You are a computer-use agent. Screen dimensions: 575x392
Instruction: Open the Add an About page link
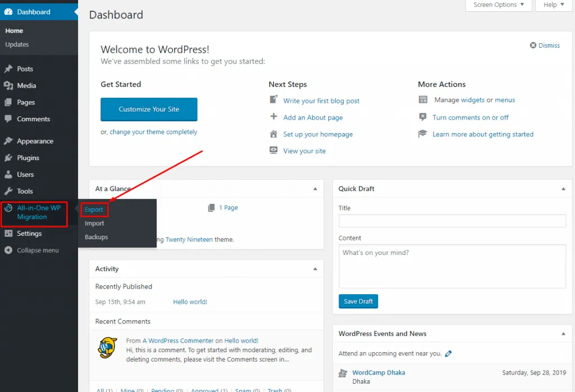[x=313, y=118]
